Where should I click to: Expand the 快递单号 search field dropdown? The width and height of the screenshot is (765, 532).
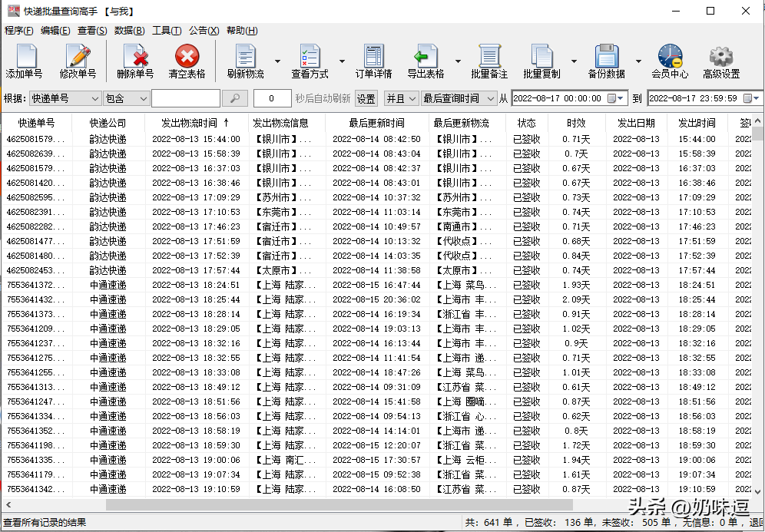[x=94, y=98]
